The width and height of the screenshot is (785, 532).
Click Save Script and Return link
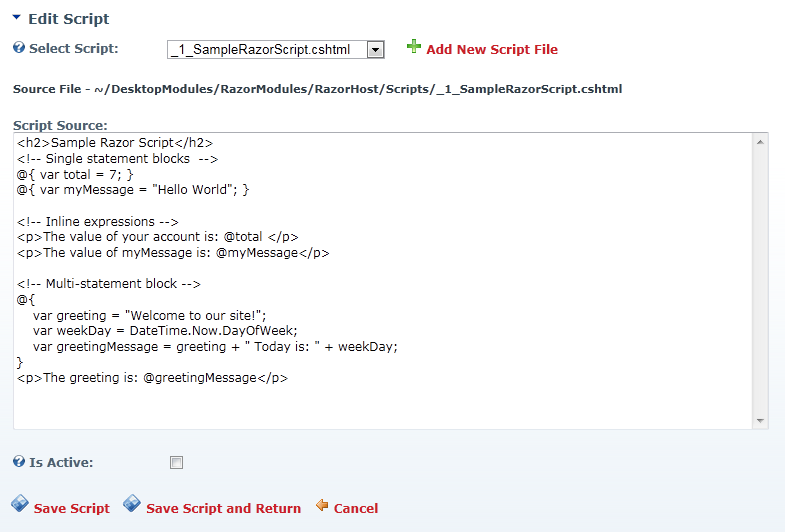pyautogui.click(x=223, y=508)
